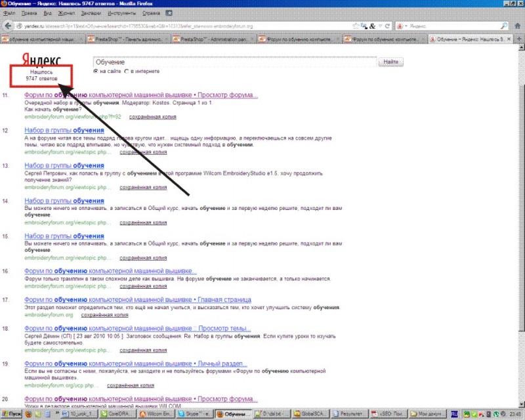Switch to Wilcom Em... in the taskbar
525x420 pixels.
[x=156, y=414]
